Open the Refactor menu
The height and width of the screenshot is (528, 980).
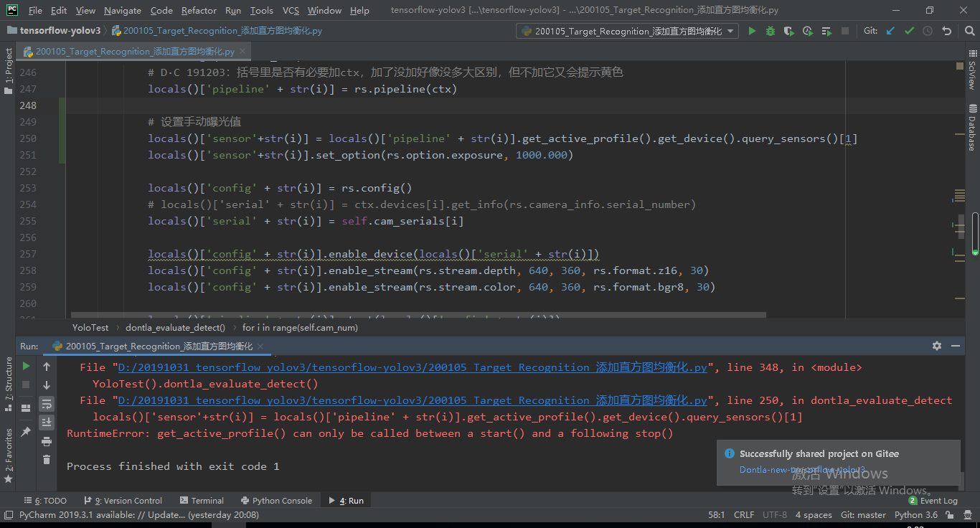(199, 10)
